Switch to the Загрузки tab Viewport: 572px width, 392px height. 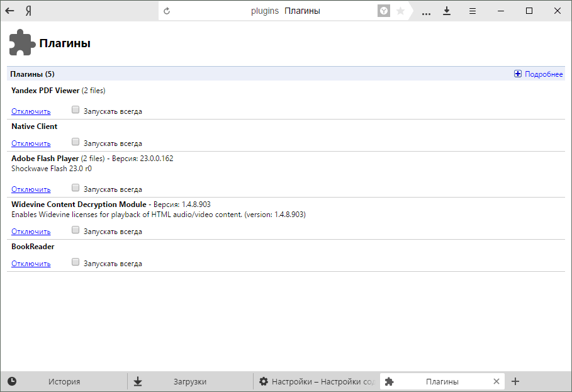pyautogui.click(x=190, y=381)
